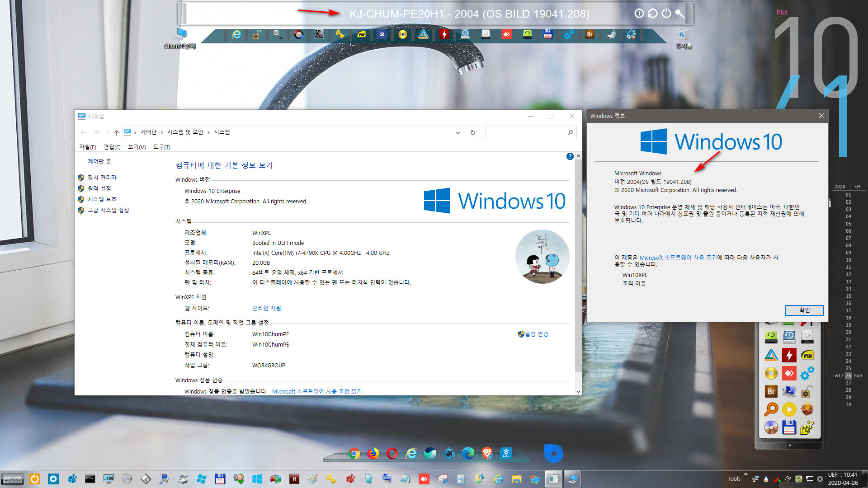Open the K chess-piece app in top dock
The height and width of the screenshot is (488, 868).
[319, 34]
